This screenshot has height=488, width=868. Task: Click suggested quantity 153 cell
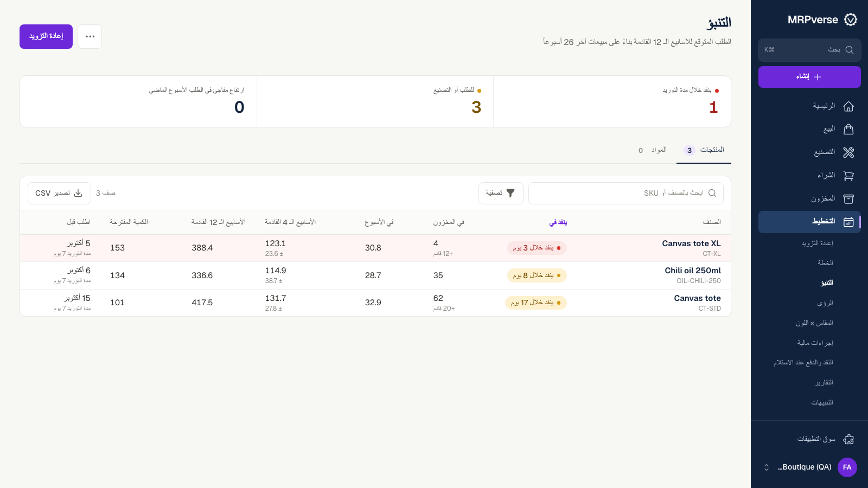[x=118, y=248]
